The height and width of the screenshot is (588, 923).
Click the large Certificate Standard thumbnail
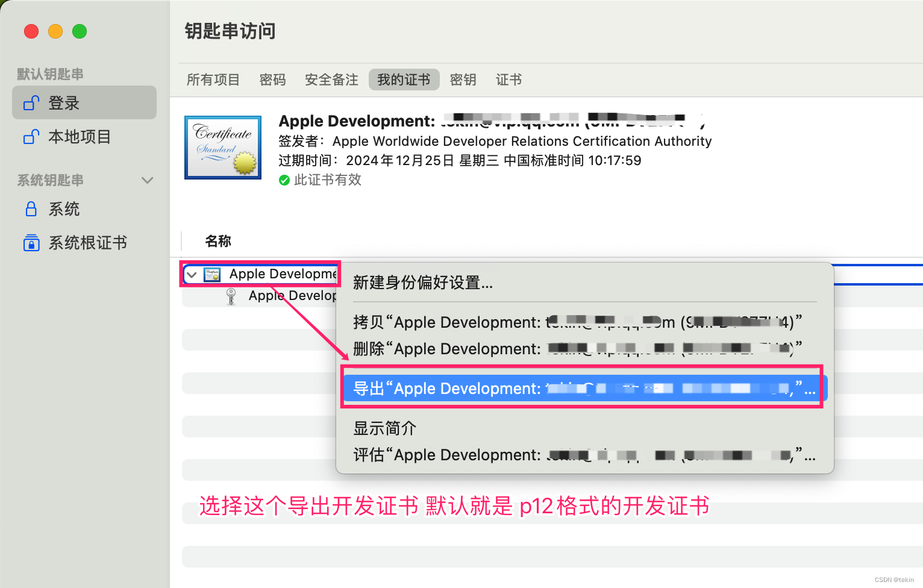[223, 148]
